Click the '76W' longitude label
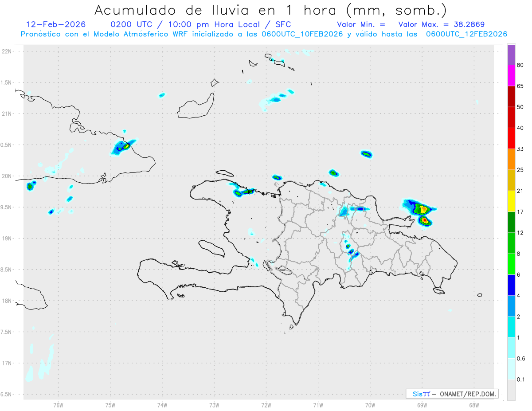Viewport: 532px width, 411px height. coord(58,405)
